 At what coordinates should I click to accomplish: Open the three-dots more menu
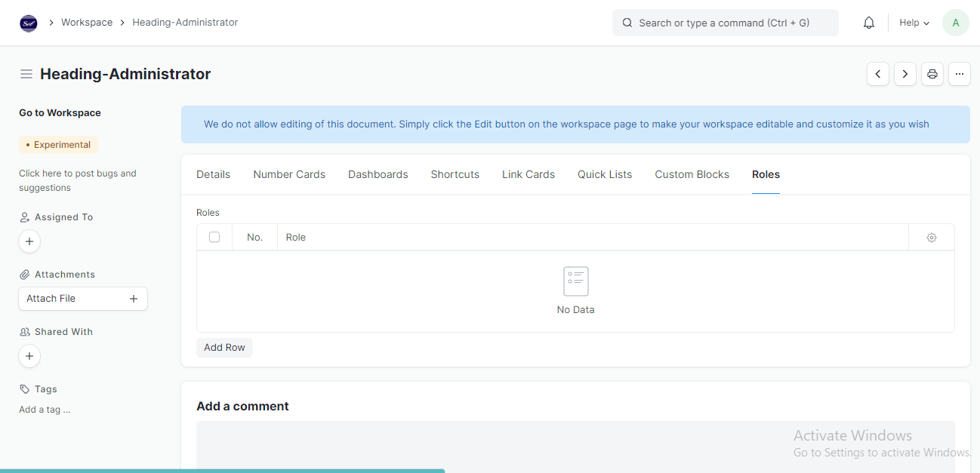pos(960,74)
